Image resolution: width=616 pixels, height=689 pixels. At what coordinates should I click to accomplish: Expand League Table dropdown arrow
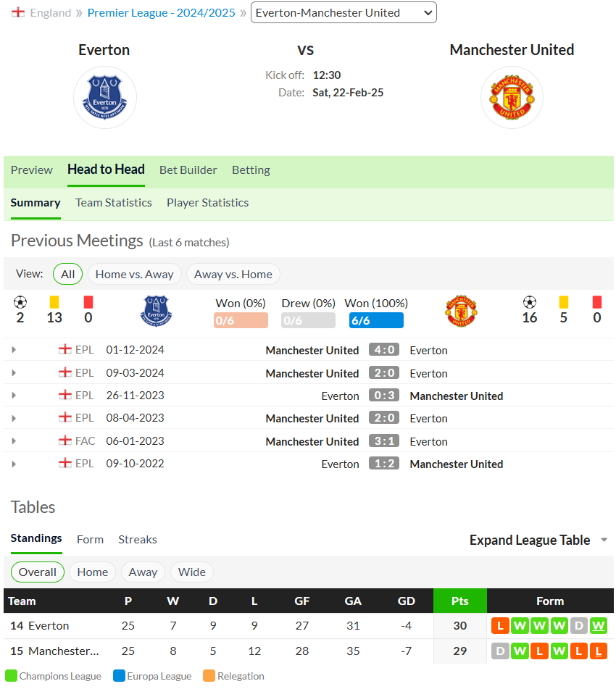604,540
